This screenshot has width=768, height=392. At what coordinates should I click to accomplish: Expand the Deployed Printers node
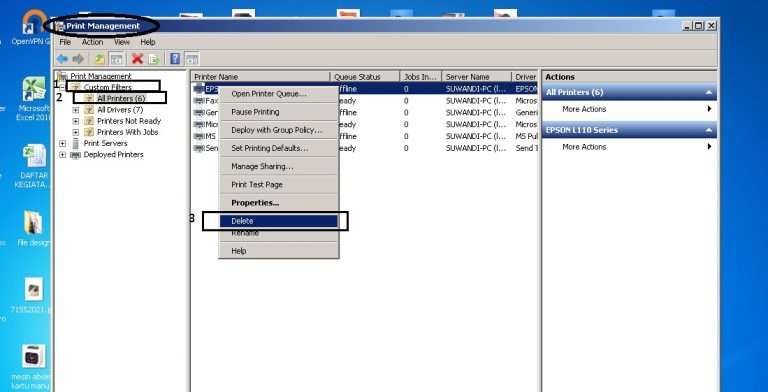click(62, 155)
